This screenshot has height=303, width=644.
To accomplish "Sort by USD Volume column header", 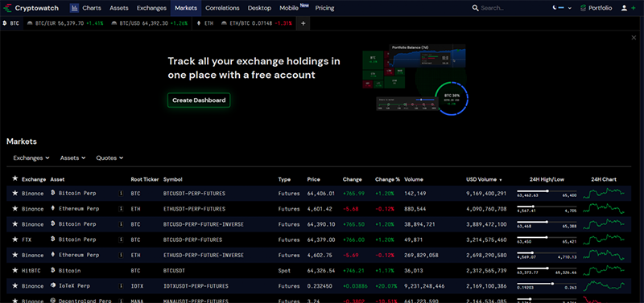I will point(484,179).
